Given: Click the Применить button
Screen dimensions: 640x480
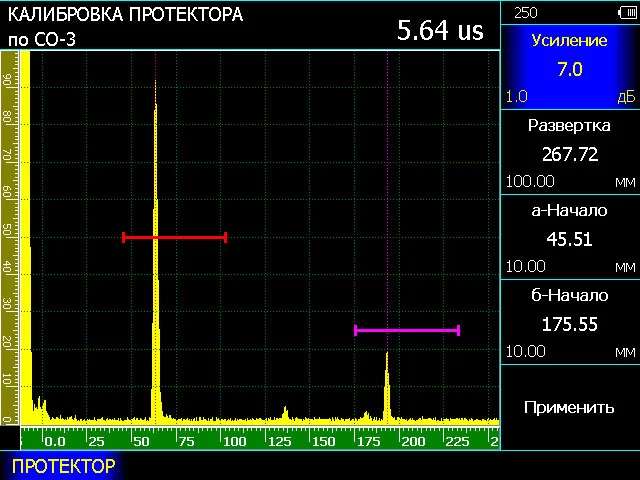Looking at the screenshot, I should [x=569, y=407].
